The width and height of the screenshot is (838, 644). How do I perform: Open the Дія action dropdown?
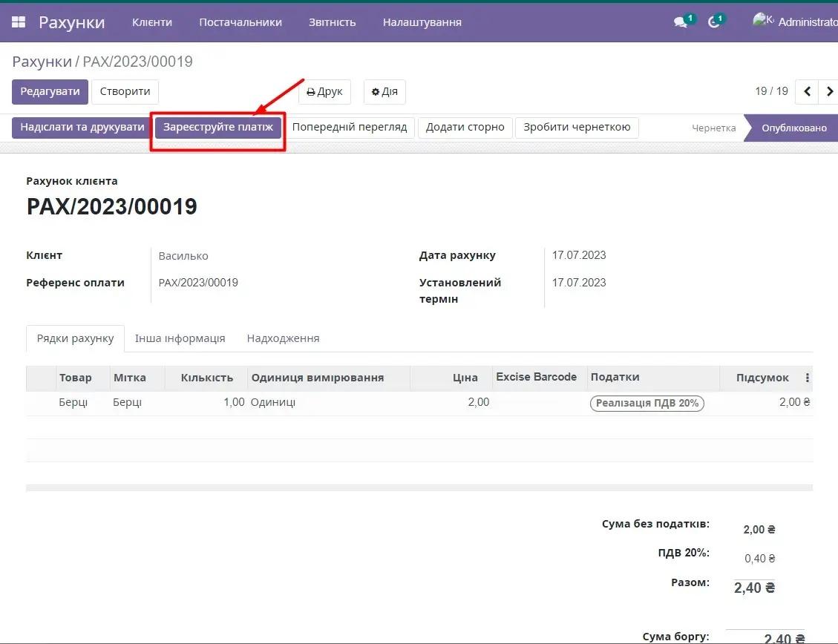pos(384,92)
